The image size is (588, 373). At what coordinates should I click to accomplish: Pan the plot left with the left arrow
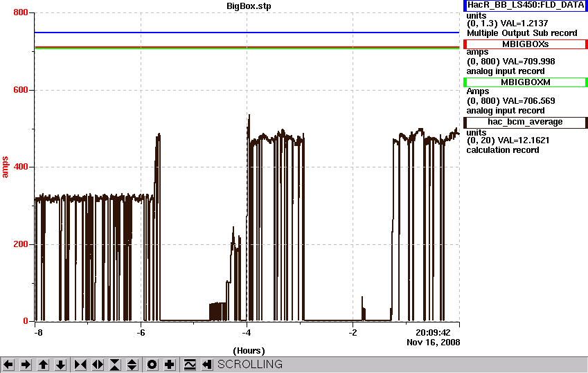(8, 365)
